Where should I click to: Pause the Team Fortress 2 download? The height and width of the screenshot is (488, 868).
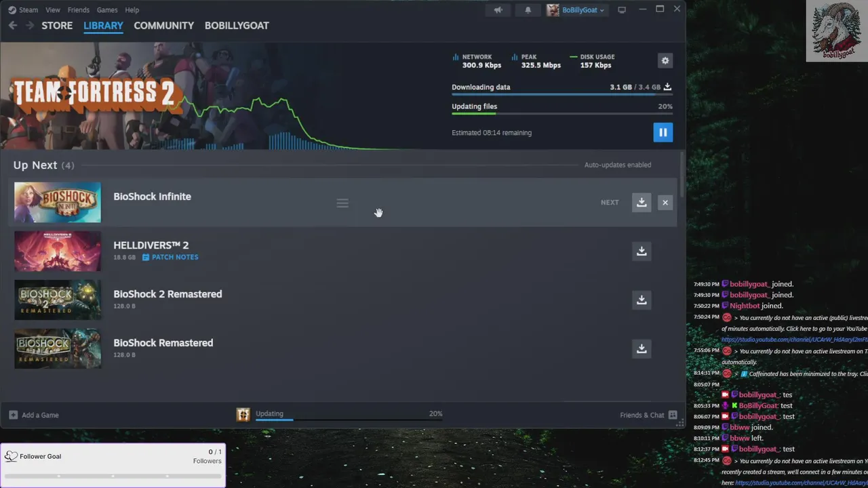tap(663, 132)
